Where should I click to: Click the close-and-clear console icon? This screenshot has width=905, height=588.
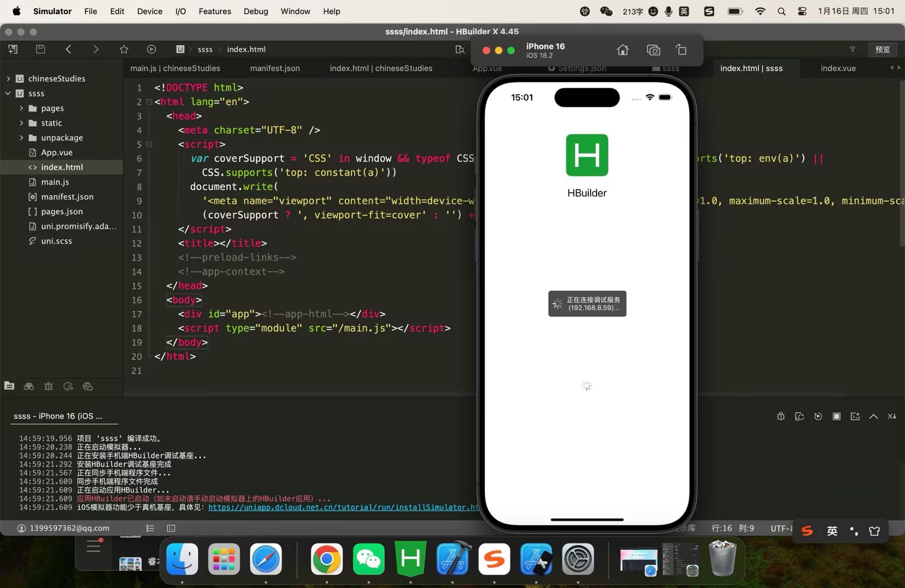[892, 416]
